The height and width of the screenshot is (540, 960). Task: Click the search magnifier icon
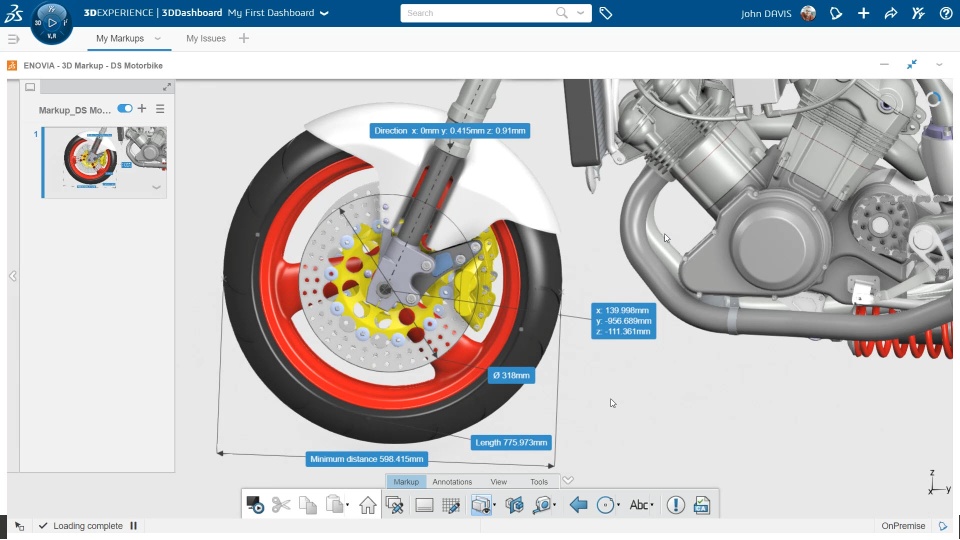561,12
